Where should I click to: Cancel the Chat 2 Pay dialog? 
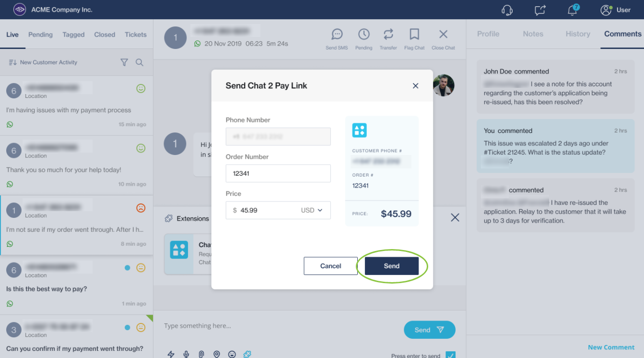click(x=330, y=266)
